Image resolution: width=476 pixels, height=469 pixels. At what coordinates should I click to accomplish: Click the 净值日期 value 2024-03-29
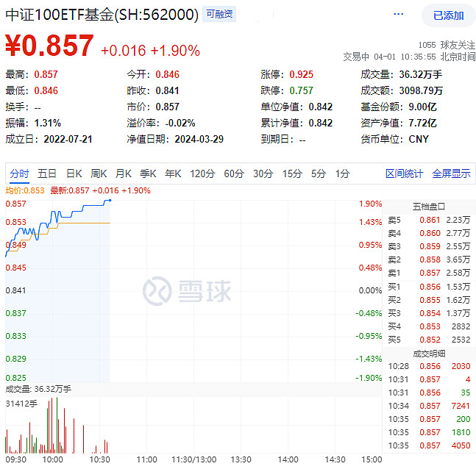(x=199, y=139)
